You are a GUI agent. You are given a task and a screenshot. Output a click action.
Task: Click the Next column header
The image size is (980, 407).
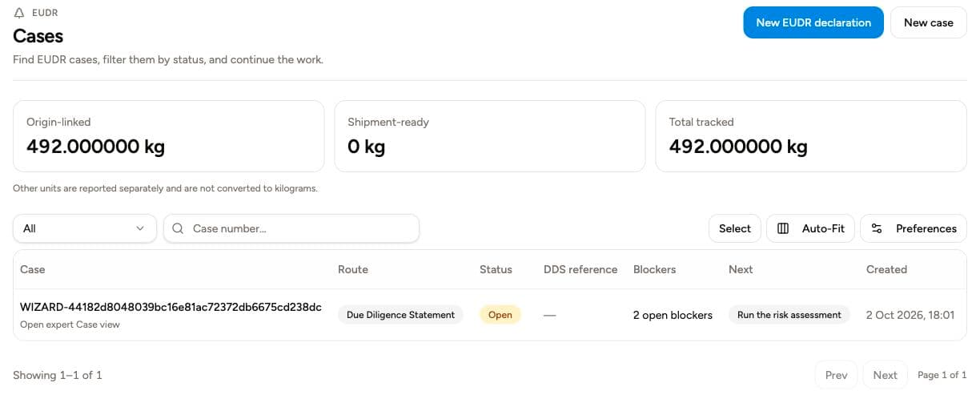pyautogui.click(x=741, y=269)
